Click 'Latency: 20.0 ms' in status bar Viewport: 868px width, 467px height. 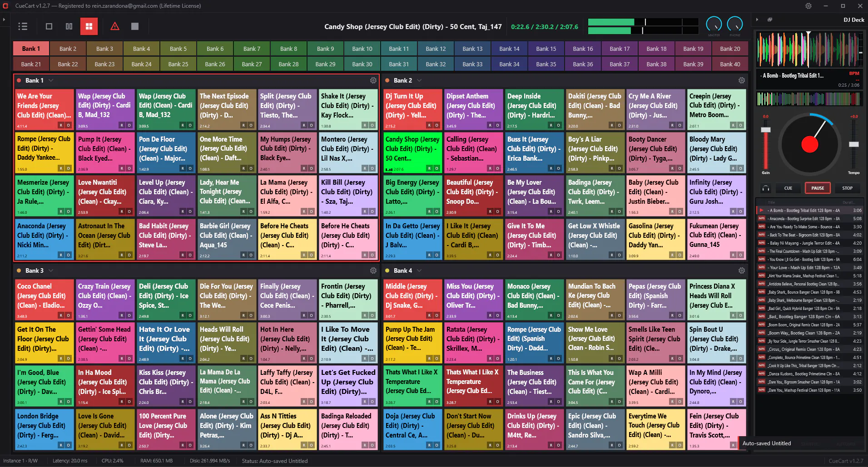tap(70, 461)
